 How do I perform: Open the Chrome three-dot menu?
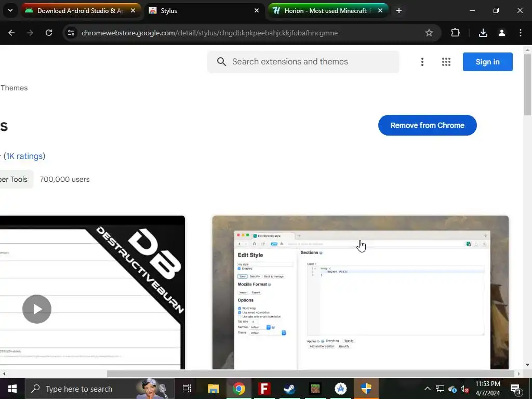click(521, 33)
